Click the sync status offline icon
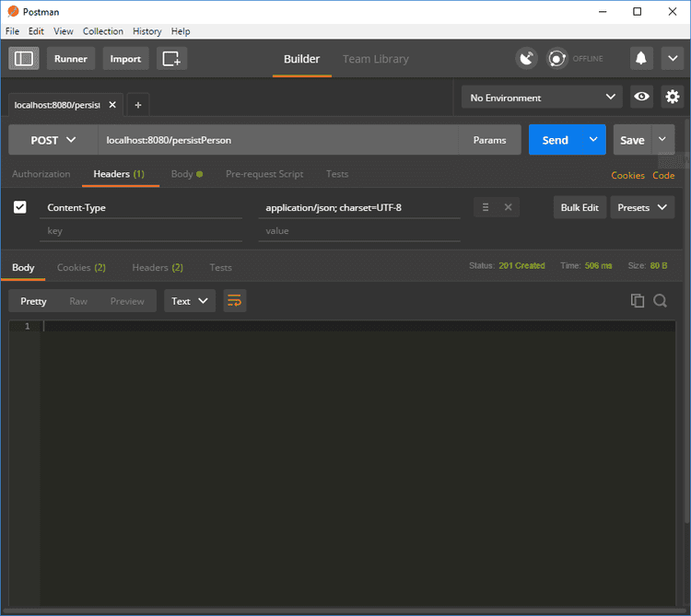Image resolution: width=691 pixels, height=616 pixels. (x=557, y=59)
